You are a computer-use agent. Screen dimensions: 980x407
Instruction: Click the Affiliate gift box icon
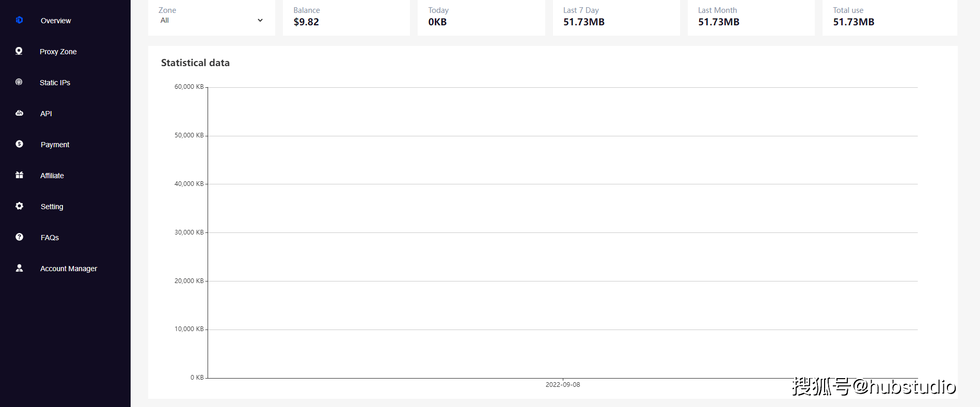(19, 175)
